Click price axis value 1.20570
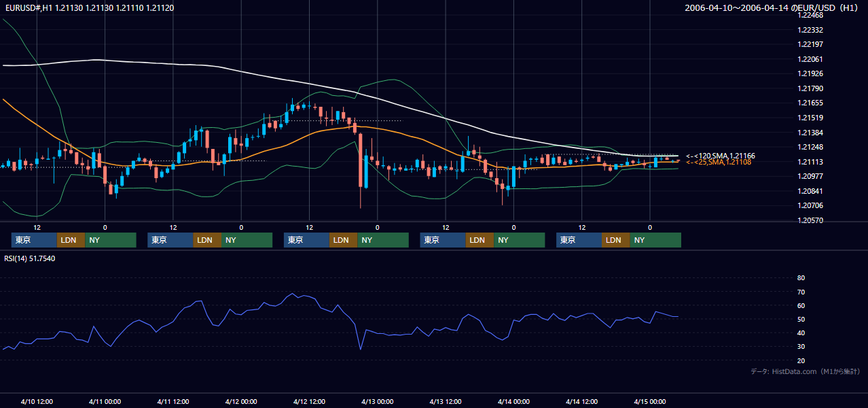 [809, 220]
